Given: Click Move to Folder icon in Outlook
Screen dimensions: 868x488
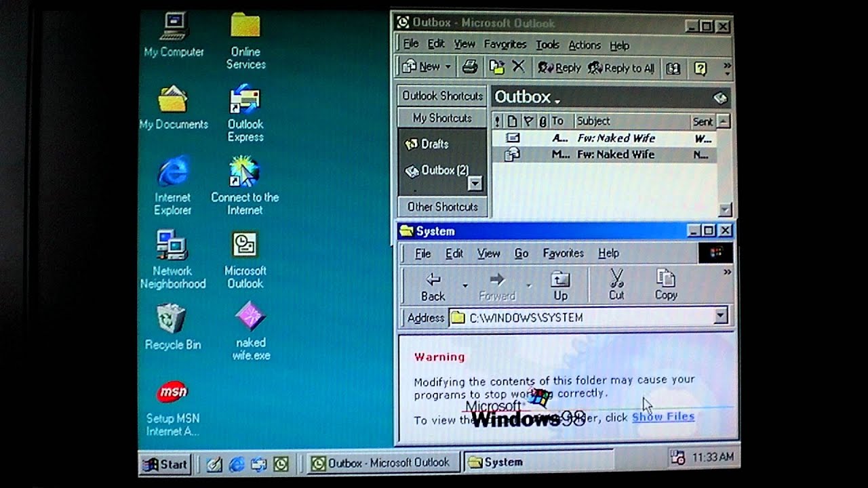Looking at the screenshot, I should [x=497, y=67].
